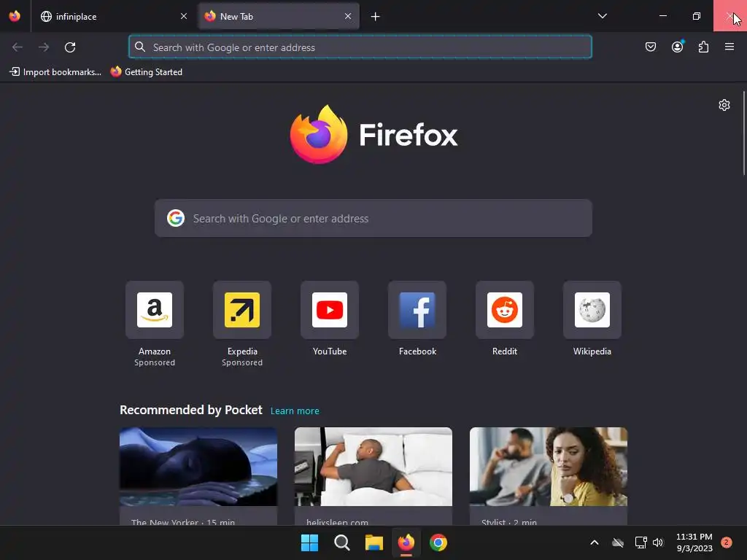This screenshot has height=560, width=747.
Task: Follow the Pocket Learn more link
Action: (295, 411)
